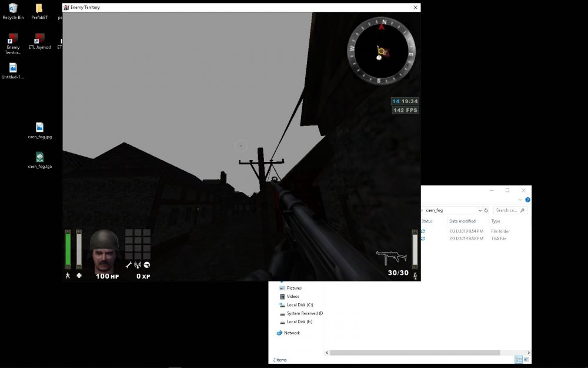Click the 30/30 ammo counter
Image resolution: width=588 pixels, height=368 pixels.
click(398, 273)
